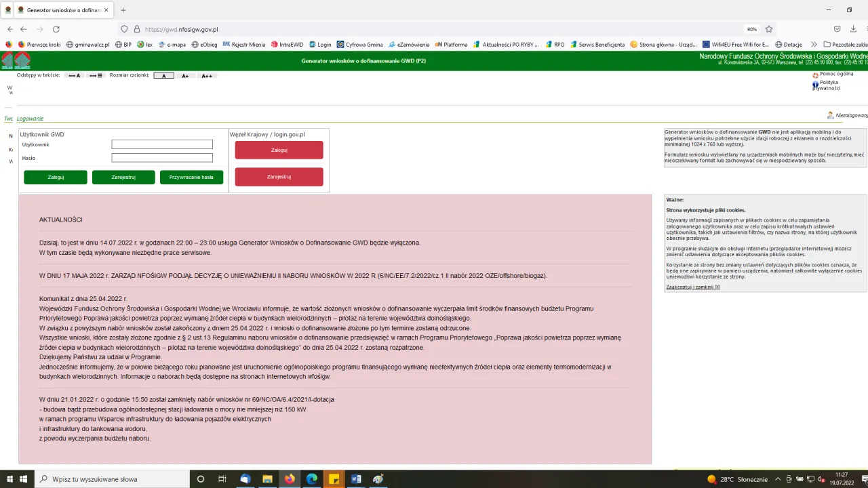Click the letter spacing icon next to Odstępy w tekście

pyautogui.click(x=74, y=75)
